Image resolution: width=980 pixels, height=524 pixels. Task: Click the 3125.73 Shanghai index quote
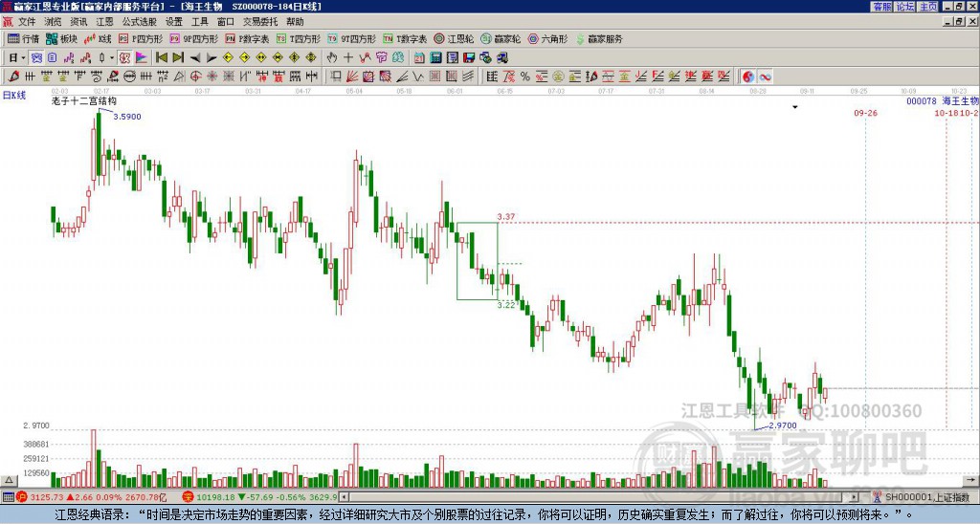click(x=49, y=497)
